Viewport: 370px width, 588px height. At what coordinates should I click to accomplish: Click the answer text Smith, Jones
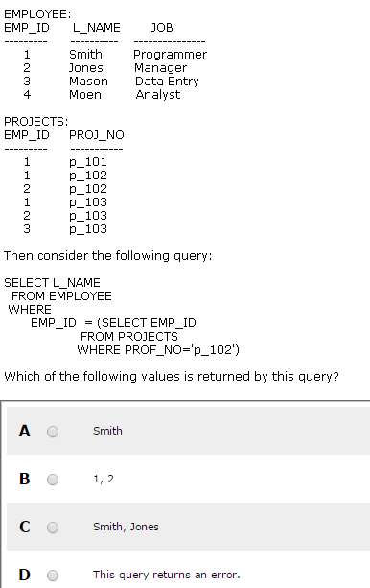[x=126, y=527]
